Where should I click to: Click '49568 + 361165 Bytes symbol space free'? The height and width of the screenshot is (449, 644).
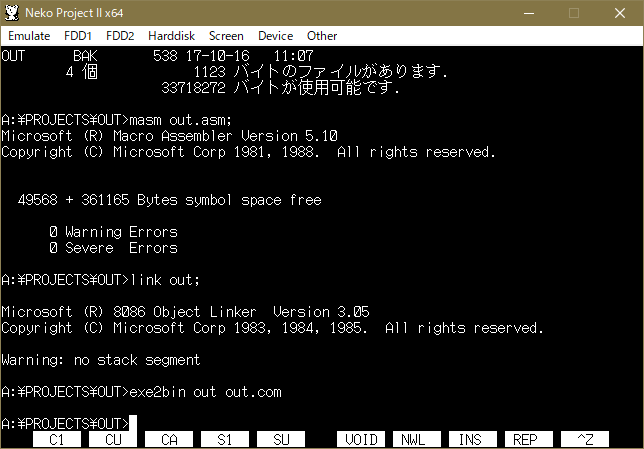(170, 200)
